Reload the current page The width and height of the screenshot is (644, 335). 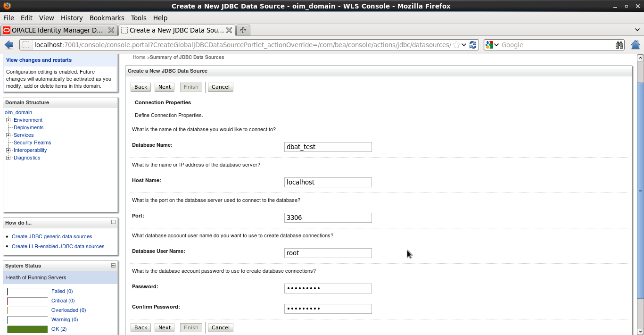pyautogui.click(x=473, y=44)
